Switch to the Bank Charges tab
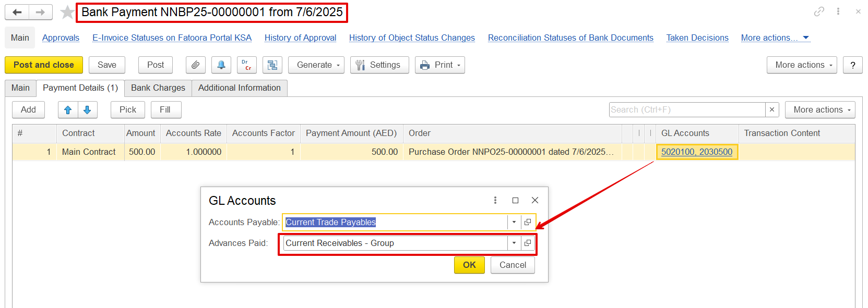 click(158, 88)
